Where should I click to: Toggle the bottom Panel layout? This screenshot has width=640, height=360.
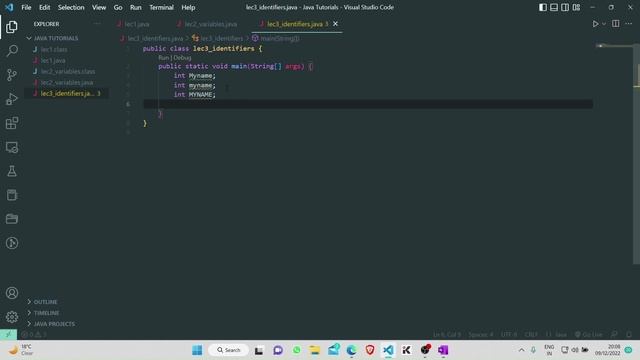pos(554,7)
